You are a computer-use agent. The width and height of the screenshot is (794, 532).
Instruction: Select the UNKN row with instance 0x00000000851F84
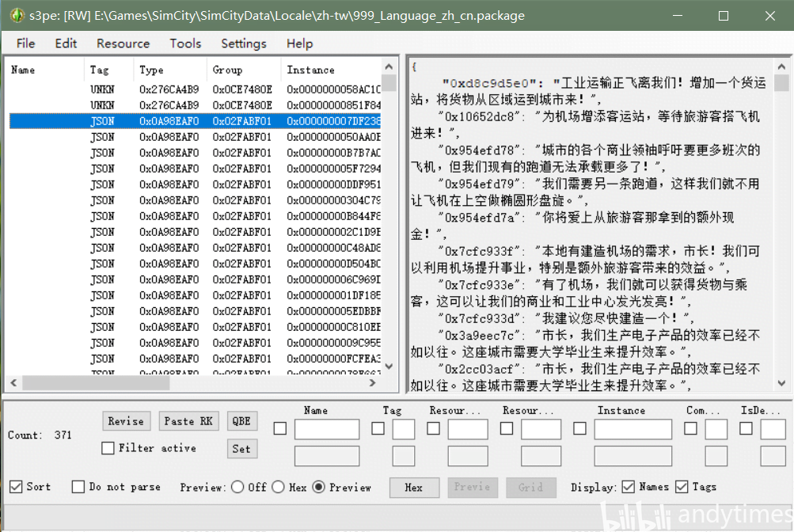[195, 105]
